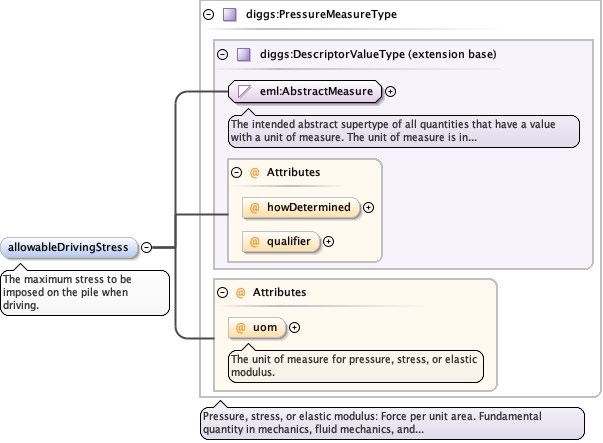Click the diggs:PressureMeasureType title text
This screenshot has width=603, height=443.
coord(314,15)
